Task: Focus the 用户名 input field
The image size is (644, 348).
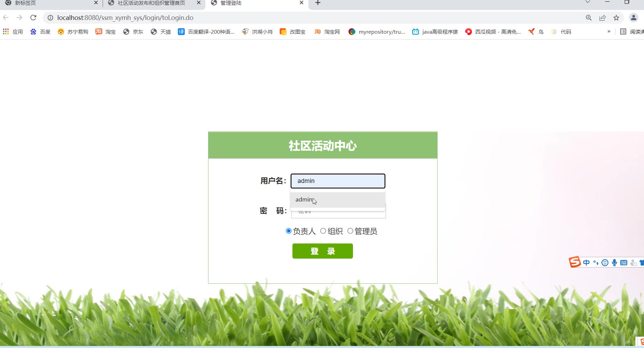Action: pyautogui.click(x=338, y=181)
